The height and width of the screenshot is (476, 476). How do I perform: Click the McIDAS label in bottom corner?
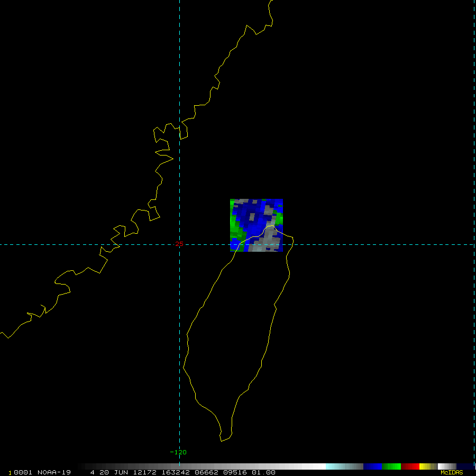tap(451, 472)
